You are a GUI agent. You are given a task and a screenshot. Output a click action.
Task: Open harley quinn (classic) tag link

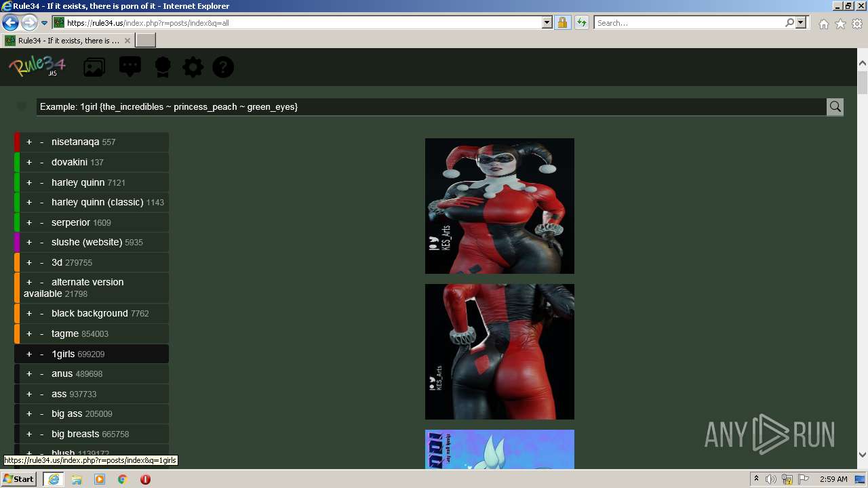point(98,203)
